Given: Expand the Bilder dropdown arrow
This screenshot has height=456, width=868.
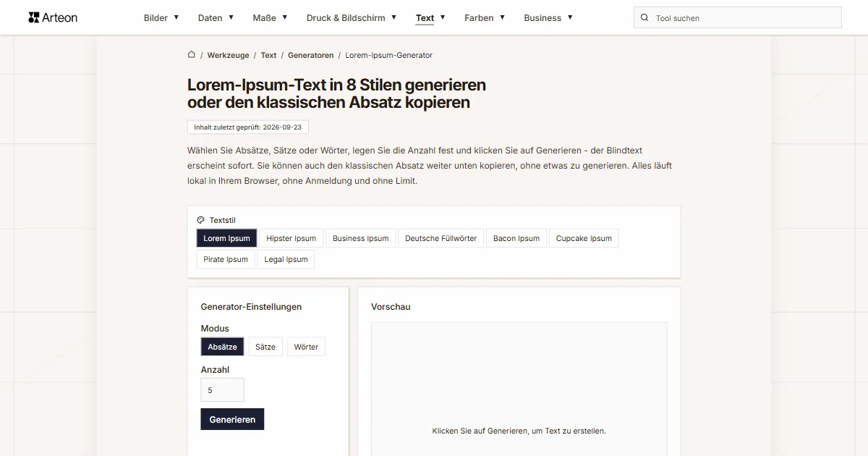Looking at the screenshot, I should (176, 17).
